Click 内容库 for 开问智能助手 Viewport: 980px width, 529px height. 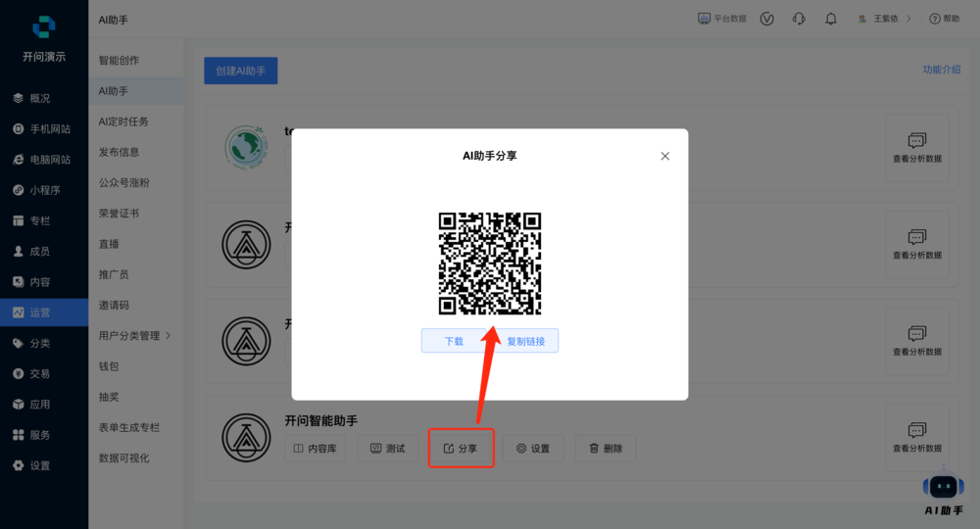[x=315, y=449]
